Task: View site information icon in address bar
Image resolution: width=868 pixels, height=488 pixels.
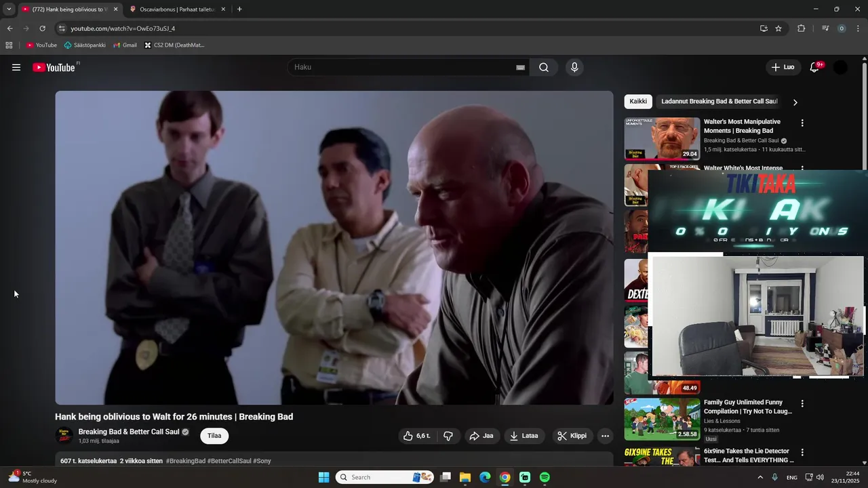Action: [x=62, y=28]
